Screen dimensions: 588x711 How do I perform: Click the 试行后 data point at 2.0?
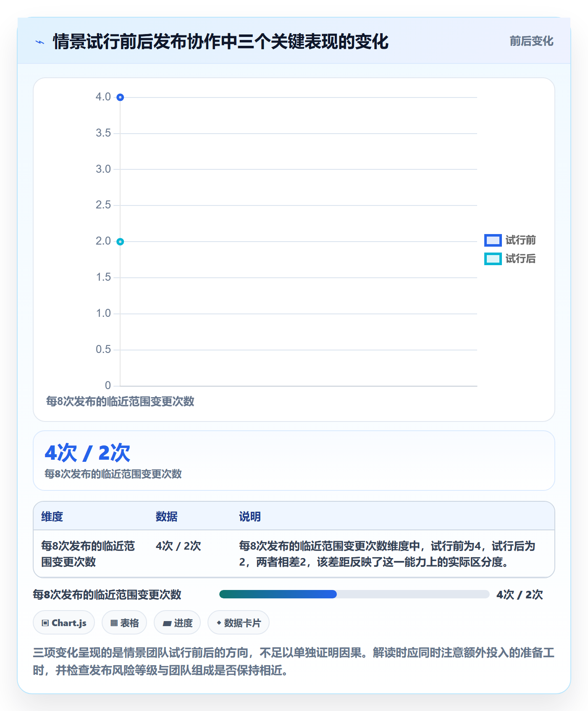(120, 242)
